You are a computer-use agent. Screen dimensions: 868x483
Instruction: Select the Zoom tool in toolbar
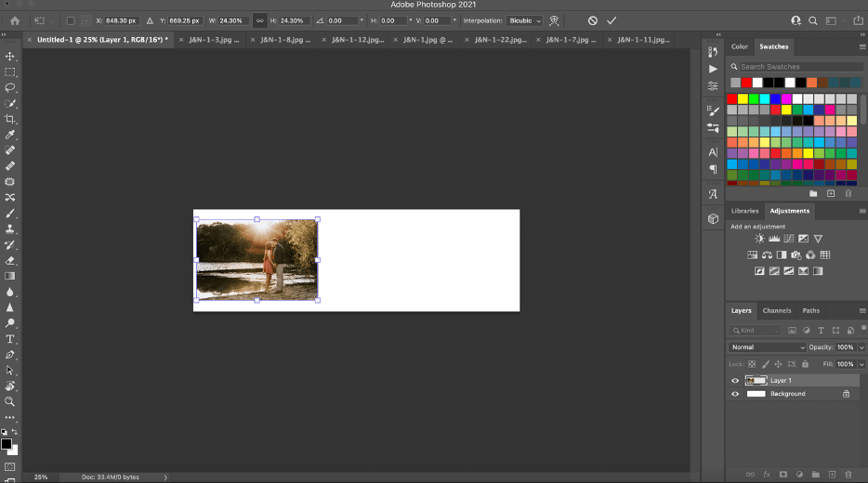click(10, 401)
